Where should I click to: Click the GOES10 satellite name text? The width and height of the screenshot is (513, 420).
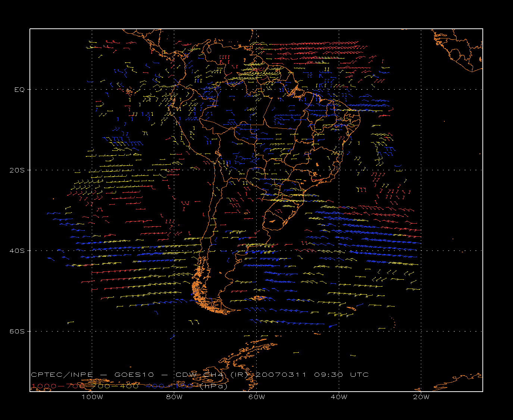[x=134, y=375]
